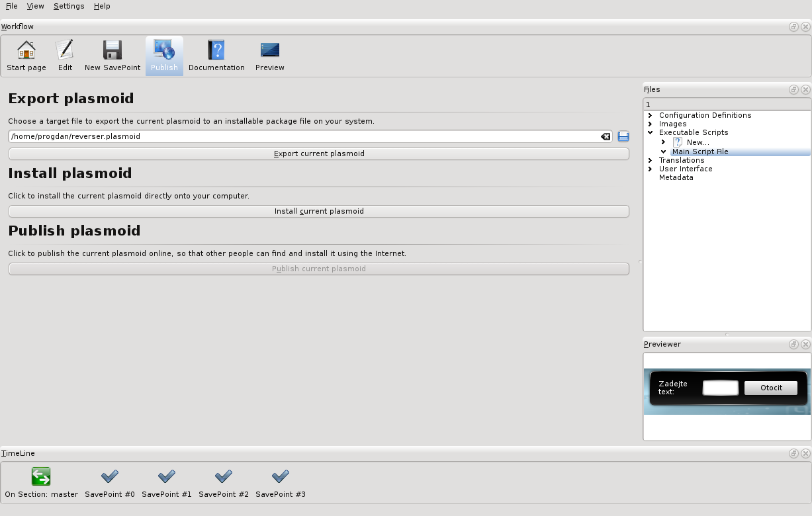The image size is (812, 516).
Task: Open the View menu
Action: (x=35, y=6)
